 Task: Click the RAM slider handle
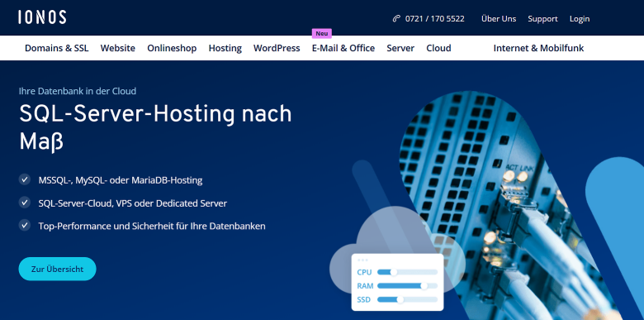point(424,286)
